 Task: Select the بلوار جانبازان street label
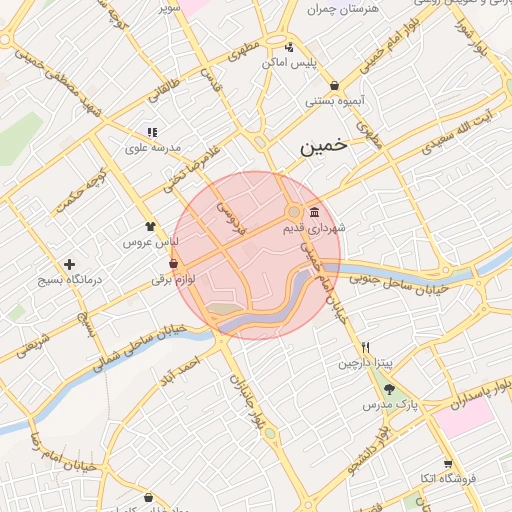click(248, 402)
